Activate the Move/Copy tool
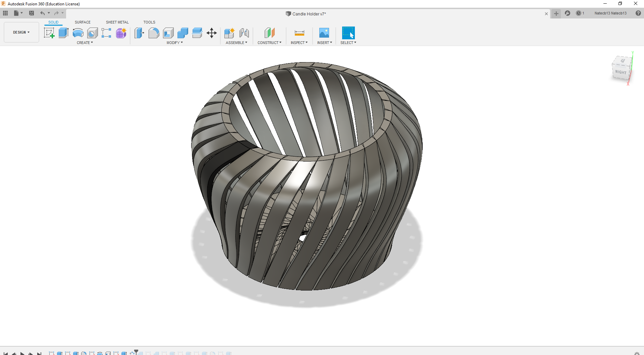The width and height of the screenshot is (644, 355). (x=212, y=33)
